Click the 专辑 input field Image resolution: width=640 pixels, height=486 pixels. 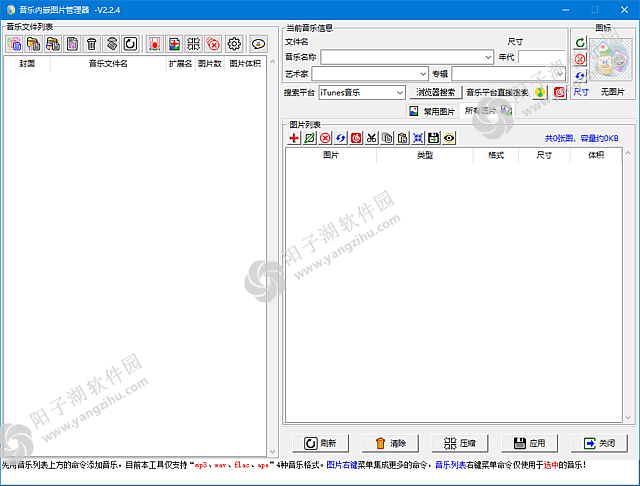509,74
